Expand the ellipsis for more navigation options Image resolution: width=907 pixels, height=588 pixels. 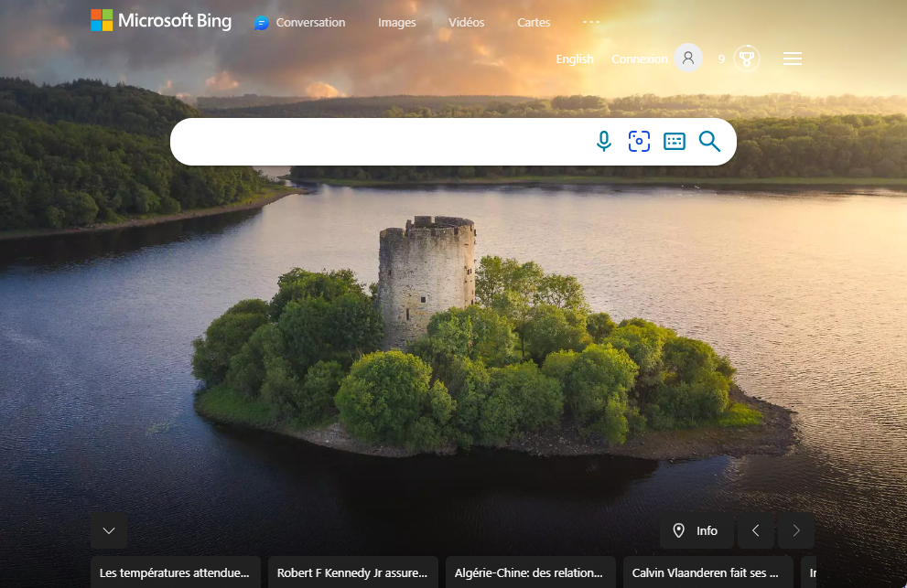pos(590,22)
